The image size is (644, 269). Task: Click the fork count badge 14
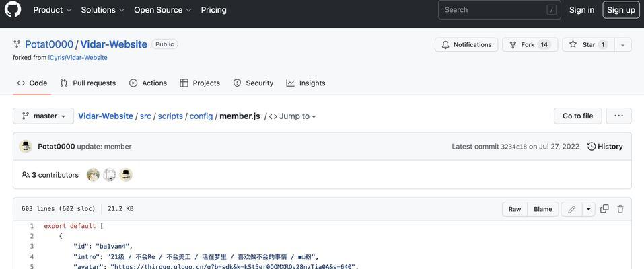[544, 45]
